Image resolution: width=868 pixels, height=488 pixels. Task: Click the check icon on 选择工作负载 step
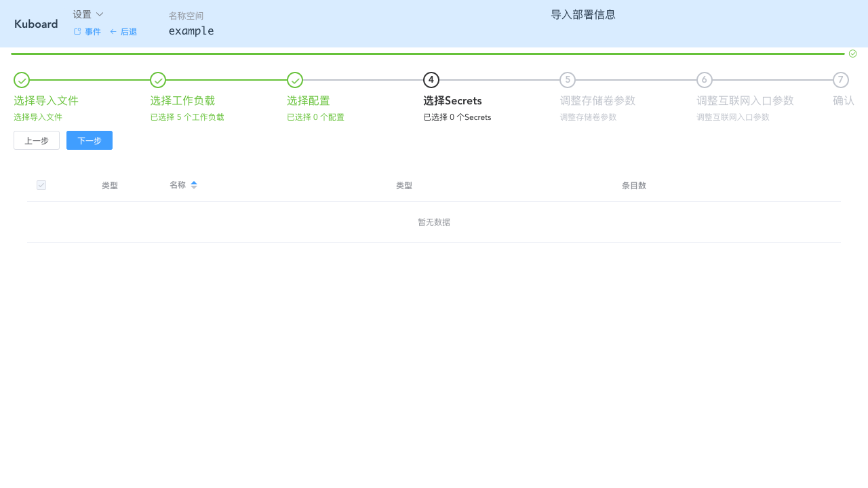click(157, 80)
